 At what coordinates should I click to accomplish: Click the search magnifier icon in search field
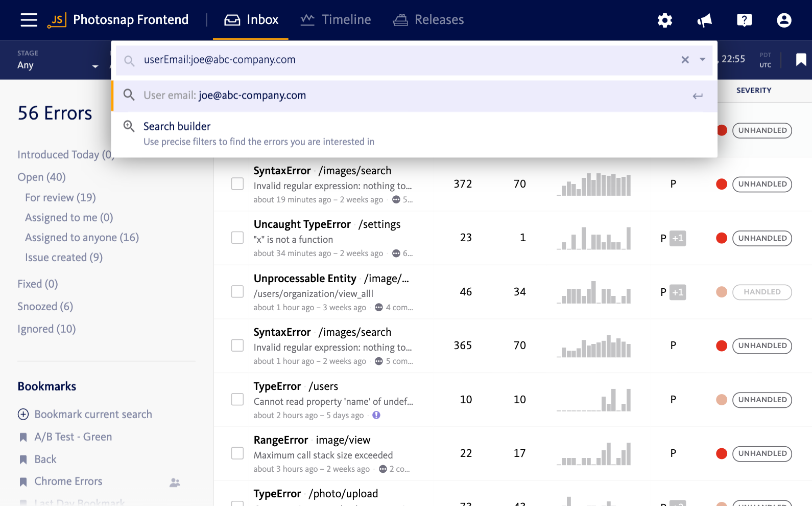click(x=130, y=61)
